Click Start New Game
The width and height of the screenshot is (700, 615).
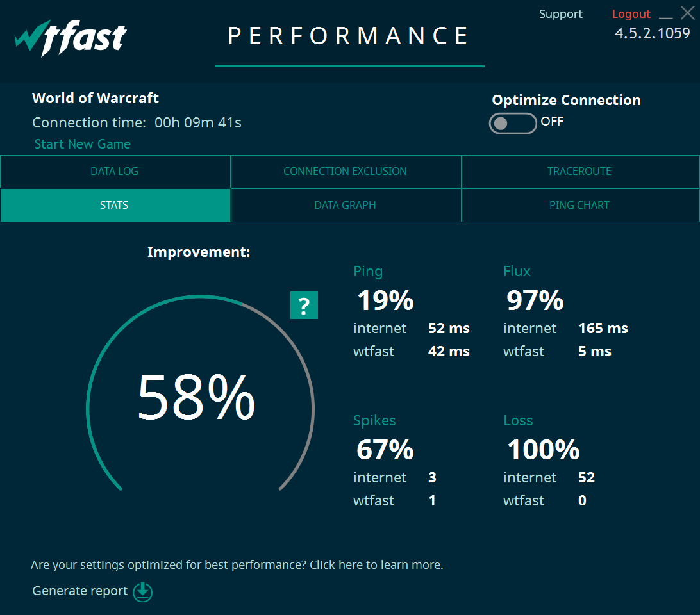coord(82,144)
